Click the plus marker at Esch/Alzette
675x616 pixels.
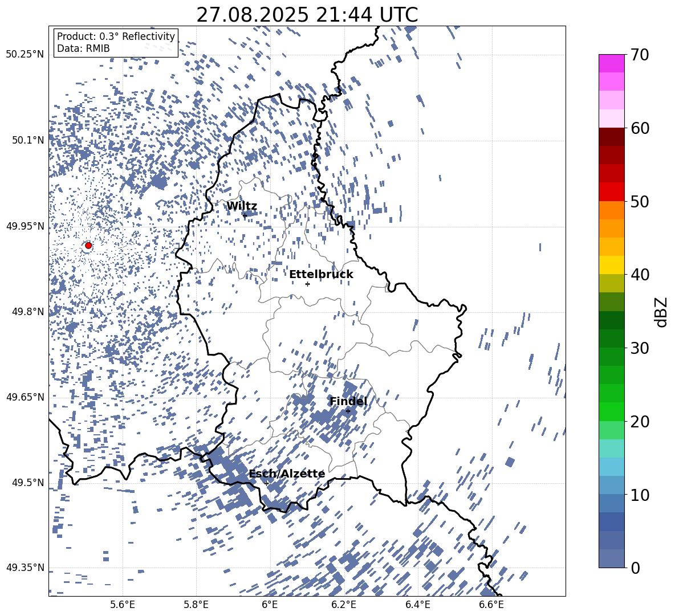(x=266, y=483)
